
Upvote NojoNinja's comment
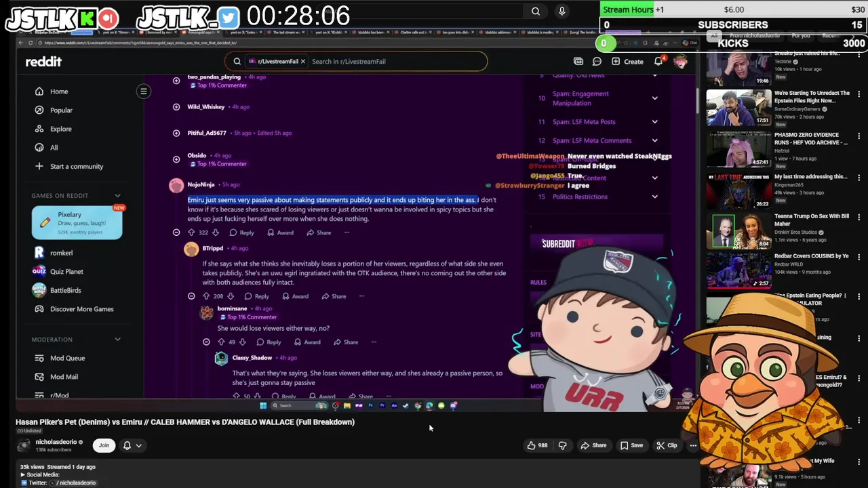[191, 232]
